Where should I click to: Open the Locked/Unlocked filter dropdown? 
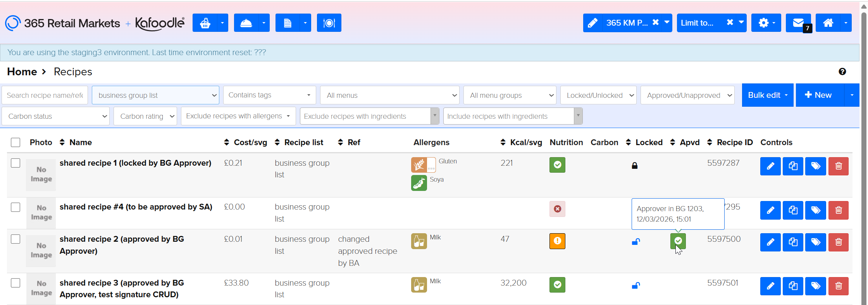[598, 95]
